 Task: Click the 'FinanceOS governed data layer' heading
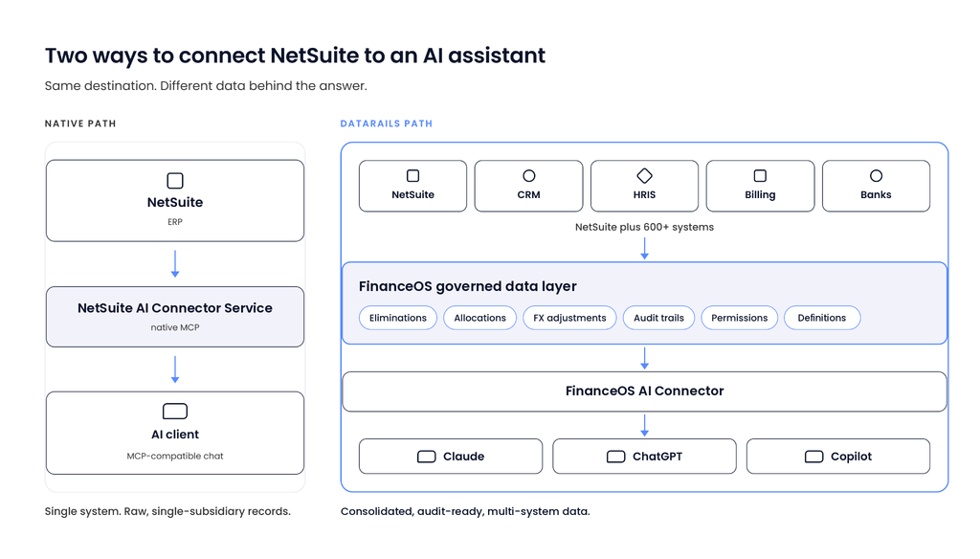pyautogui.click(x=467, y=286)
